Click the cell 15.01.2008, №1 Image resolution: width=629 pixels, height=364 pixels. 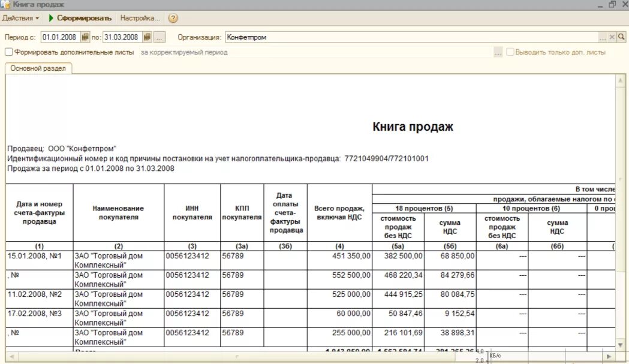tap(40, 260)
